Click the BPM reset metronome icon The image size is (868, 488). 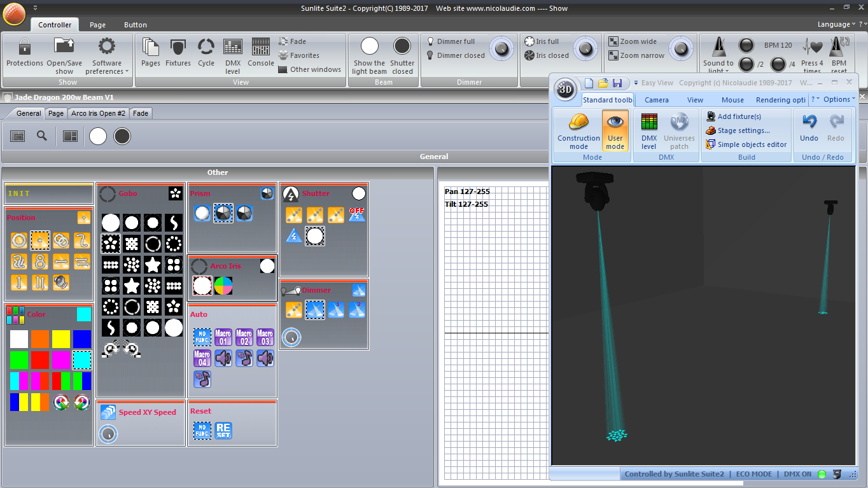point(839,55)
